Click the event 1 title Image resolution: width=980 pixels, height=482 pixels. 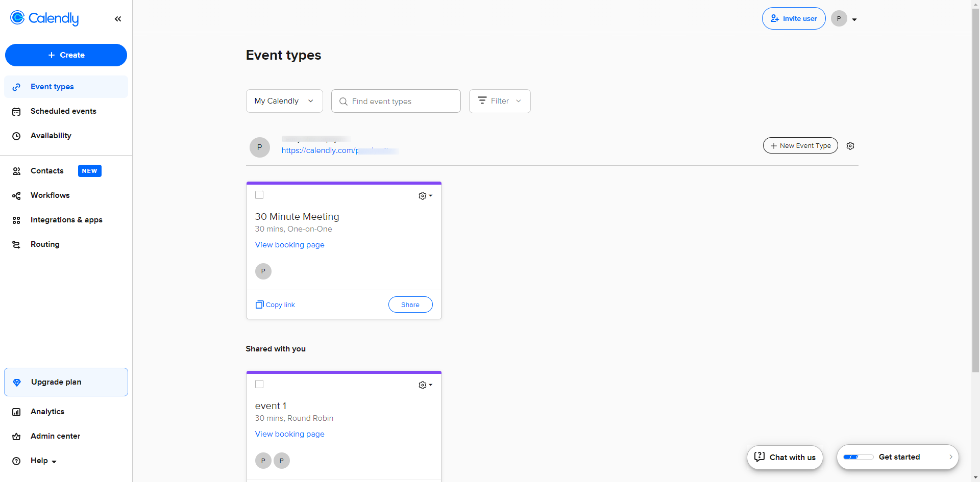point(271,406)
